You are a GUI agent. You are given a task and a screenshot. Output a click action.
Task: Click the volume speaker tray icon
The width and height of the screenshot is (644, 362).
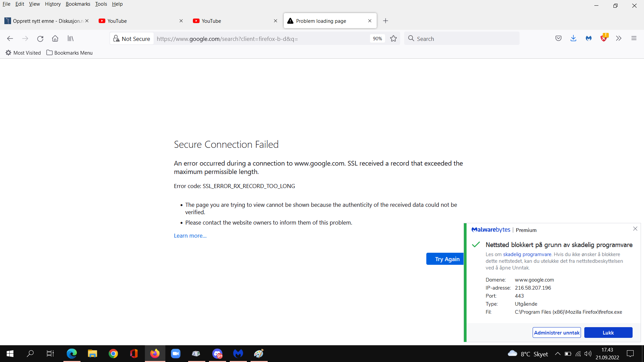click(588, 354)
